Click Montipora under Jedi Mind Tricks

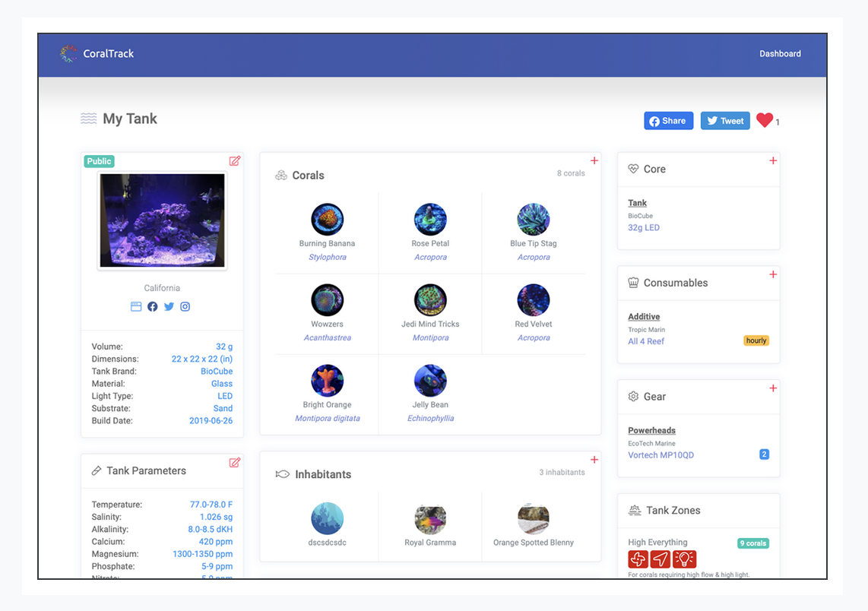(430, 337)
